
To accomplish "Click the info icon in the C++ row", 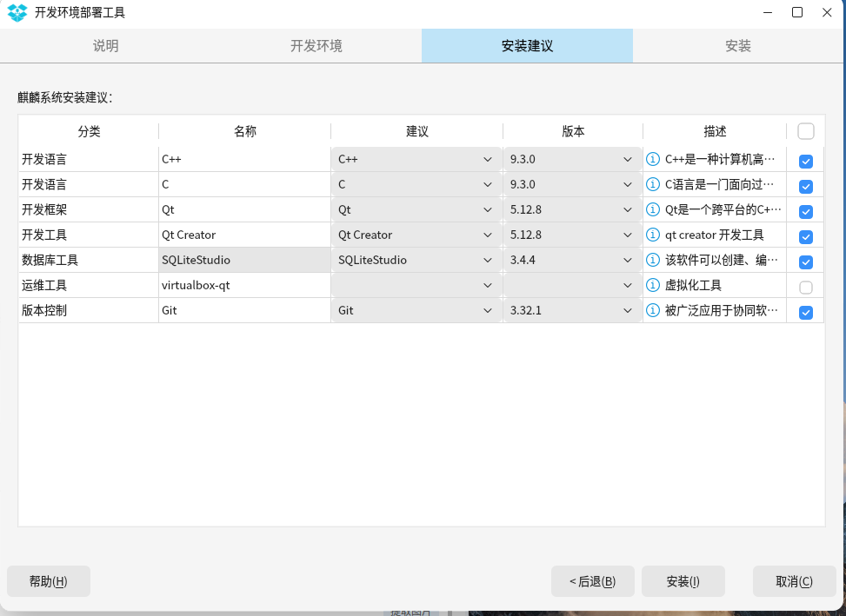I will 653,159.
